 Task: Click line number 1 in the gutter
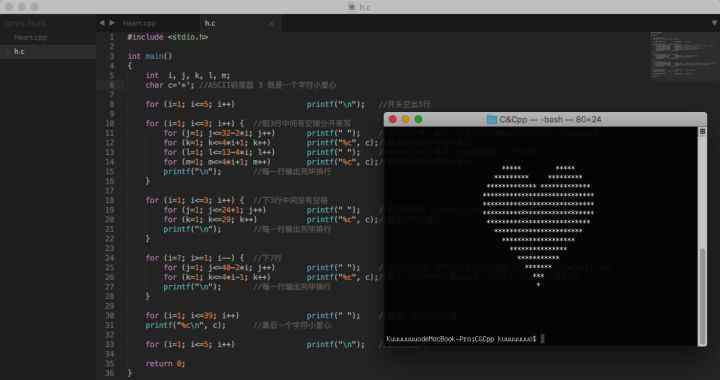pyautogui.click(x=112, y=37)
